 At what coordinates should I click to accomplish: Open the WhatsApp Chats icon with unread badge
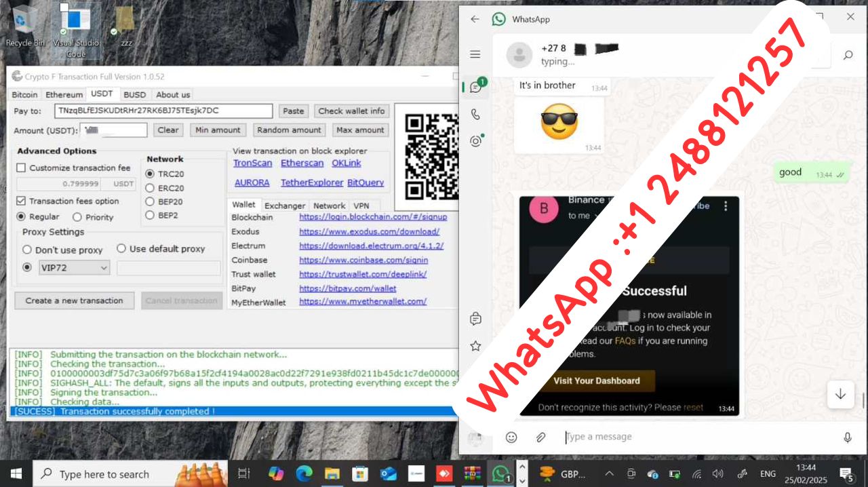coord(476,87)
